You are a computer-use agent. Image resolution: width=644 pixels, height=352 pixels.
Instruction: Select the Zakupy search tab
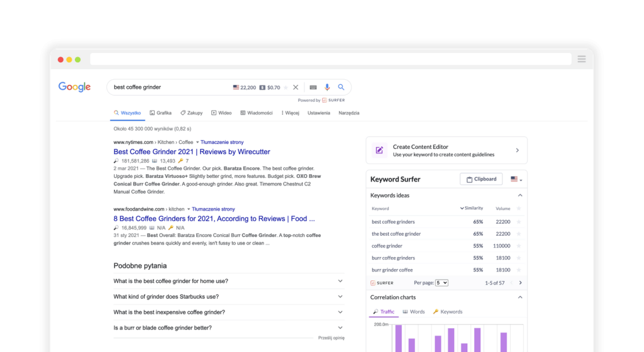[191, 113]
